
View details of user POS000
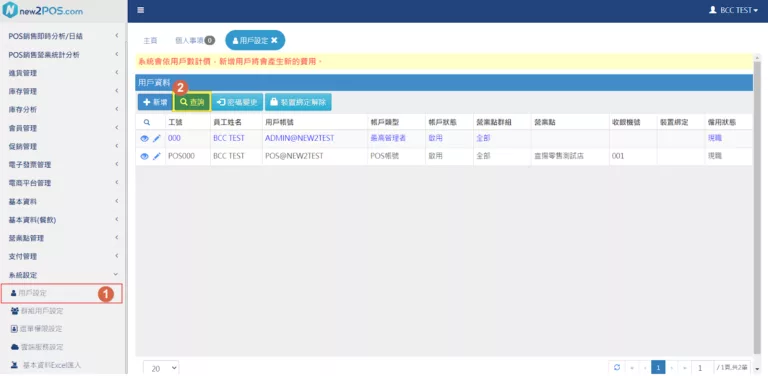coord(144,157)
